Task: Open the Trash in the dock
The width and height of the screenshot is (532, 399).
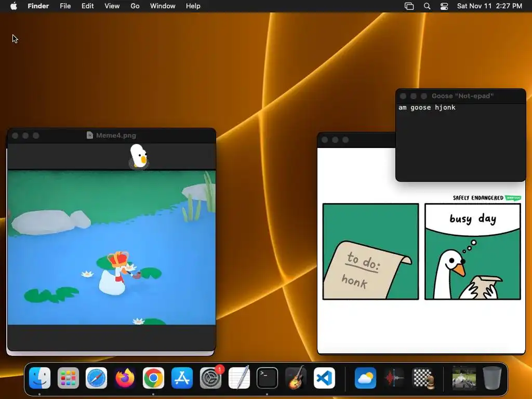Action: [493, 378]
